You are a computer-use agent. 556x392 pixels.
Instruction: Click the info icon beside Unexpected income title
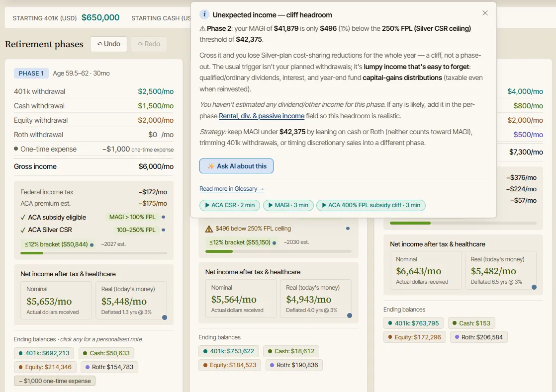coord(204,14)
